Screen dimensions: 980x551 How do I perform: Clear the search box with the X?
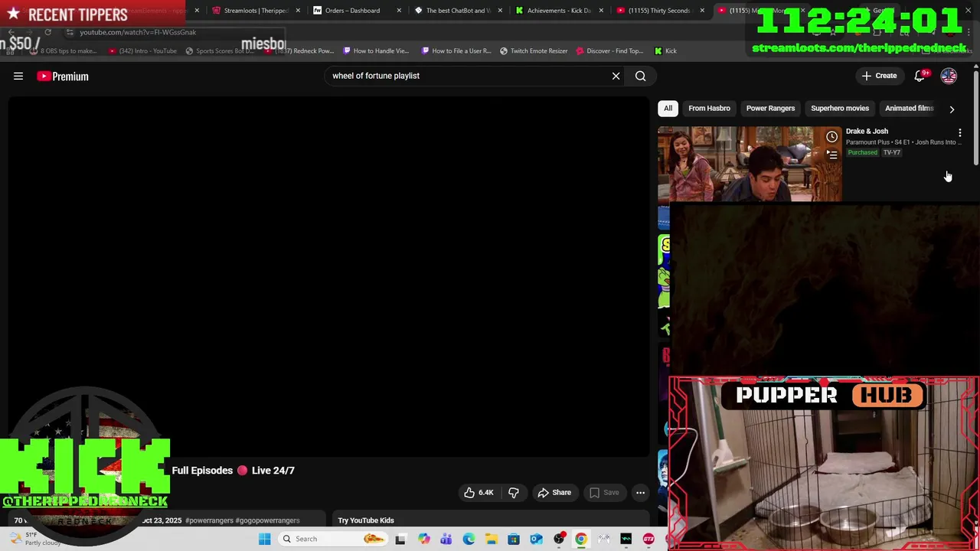pyautogui.click(x=616, y=76)
